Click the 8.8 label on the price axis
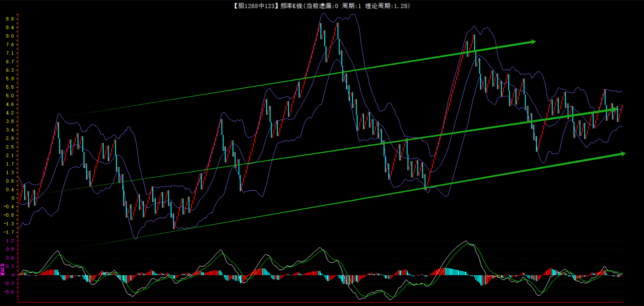644x306 pixels. coord(10,19)
